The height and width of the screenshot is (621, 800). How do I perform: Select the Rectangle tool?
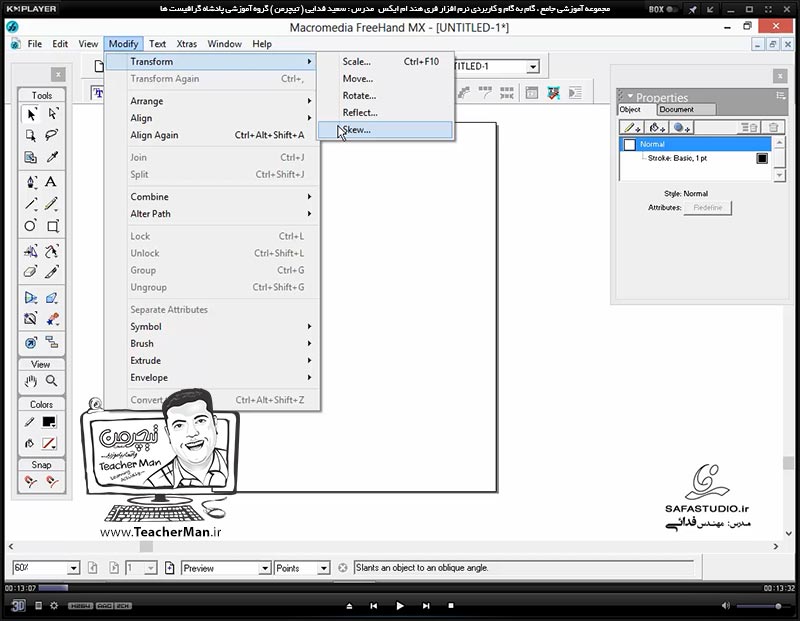[53, 226]
